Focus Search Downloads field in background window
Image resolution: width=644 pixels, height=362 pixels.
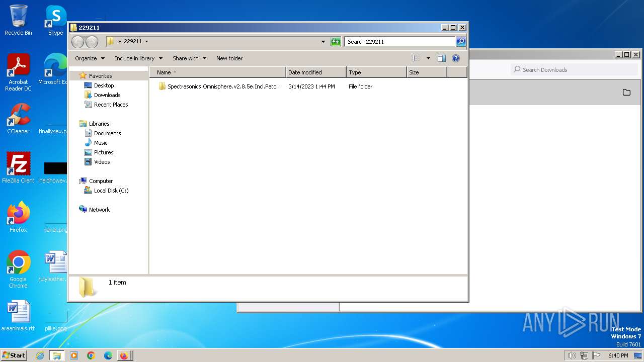pos(575,70)
